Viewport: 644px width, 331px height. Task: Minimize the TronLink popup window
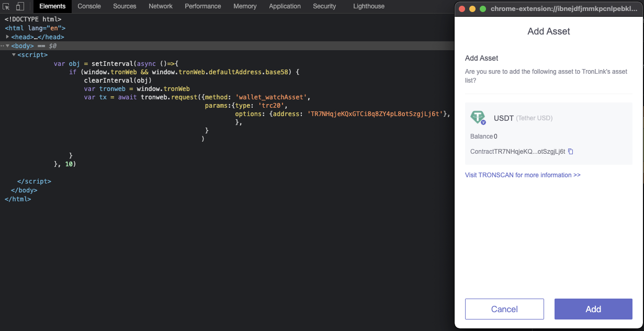[472, 9]
